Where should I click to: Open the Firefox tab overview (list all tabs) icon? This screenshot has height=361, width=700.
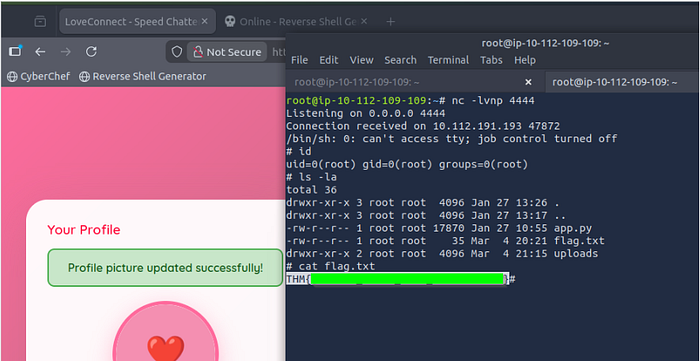(40, 21)
